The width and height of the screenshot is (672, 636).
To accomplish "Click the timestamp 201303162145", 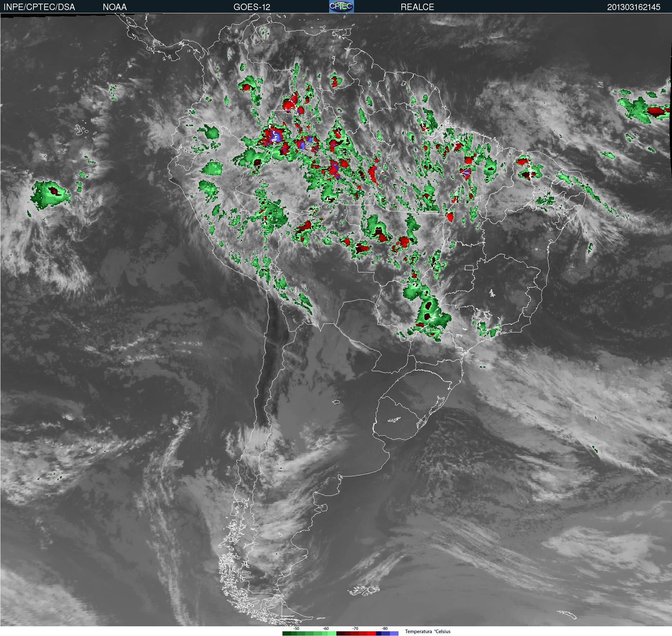I will click(x=634, y=7).
